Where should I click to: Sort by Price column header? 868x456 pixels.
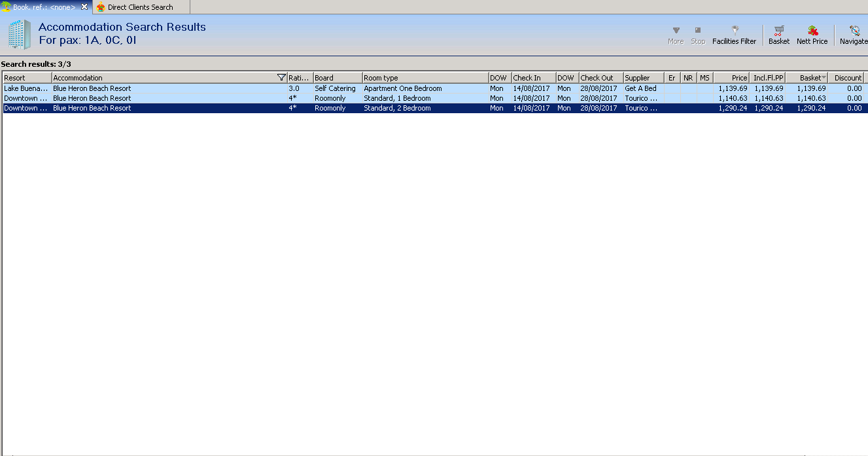(731, 78)
